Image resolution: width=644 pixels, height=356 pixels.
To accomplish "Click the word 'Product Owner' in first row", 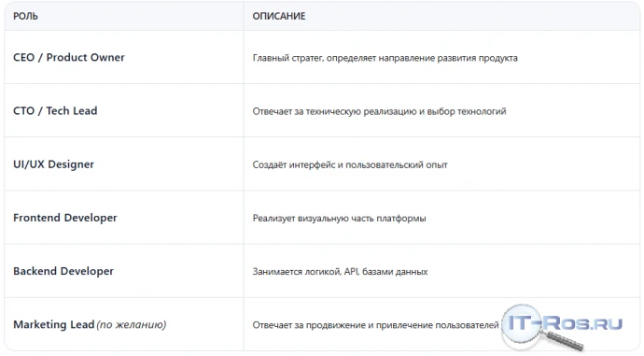I will tap(86, 57).
